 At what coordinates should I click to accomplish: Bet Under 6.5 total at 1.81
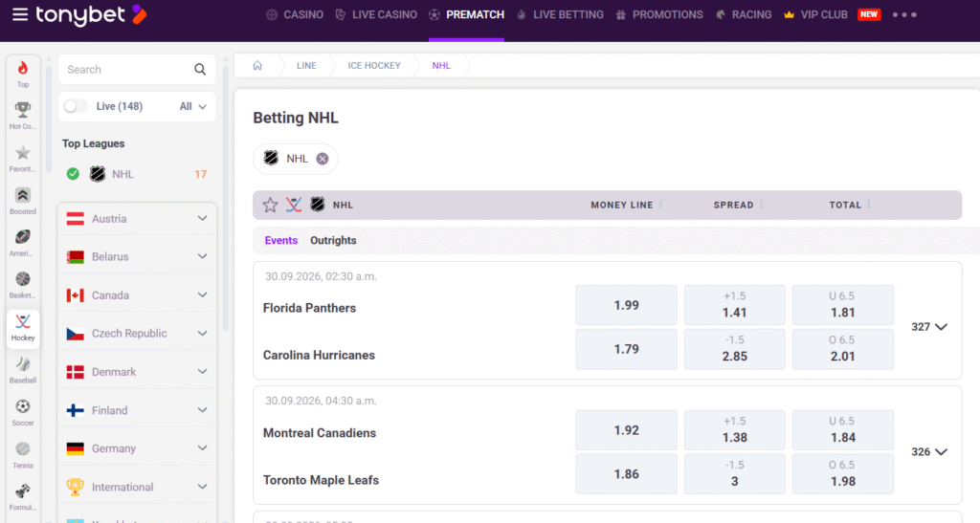(x=843, y=305)
